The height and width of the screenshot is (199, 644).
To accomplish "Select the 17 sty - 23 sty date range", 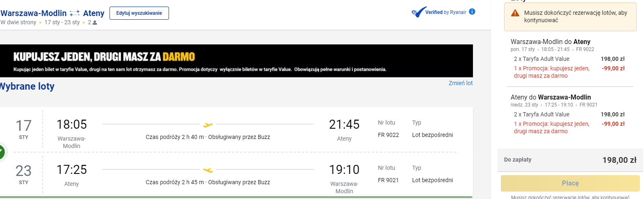I will coord(62,22).
